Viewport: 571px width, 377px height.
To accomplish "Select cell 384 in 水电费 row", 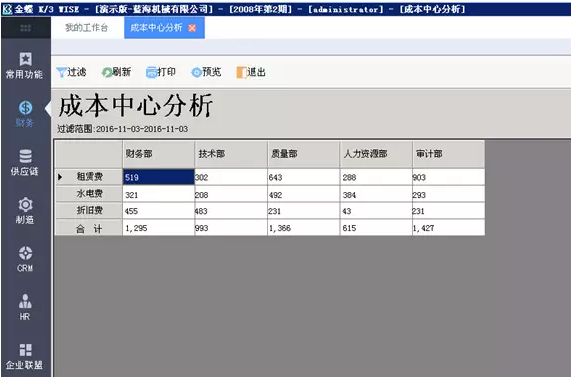I will 376,194.
